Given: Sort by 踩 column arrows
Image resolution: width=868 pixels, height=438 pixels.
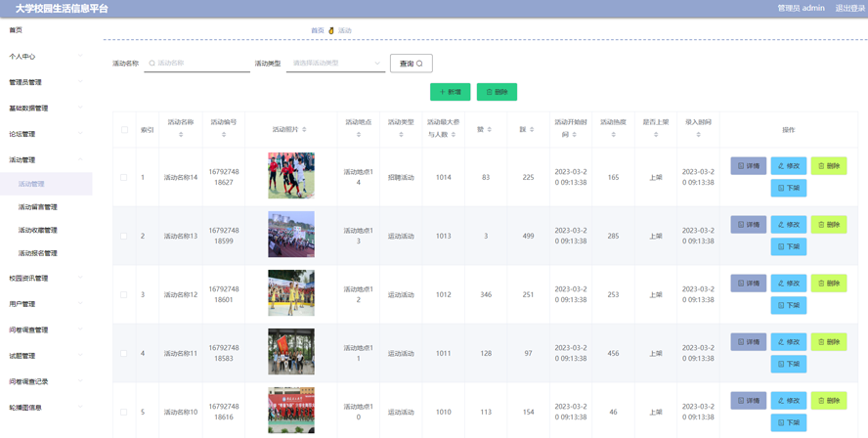Looking at the screenshot, I should (x=532, y=130).
